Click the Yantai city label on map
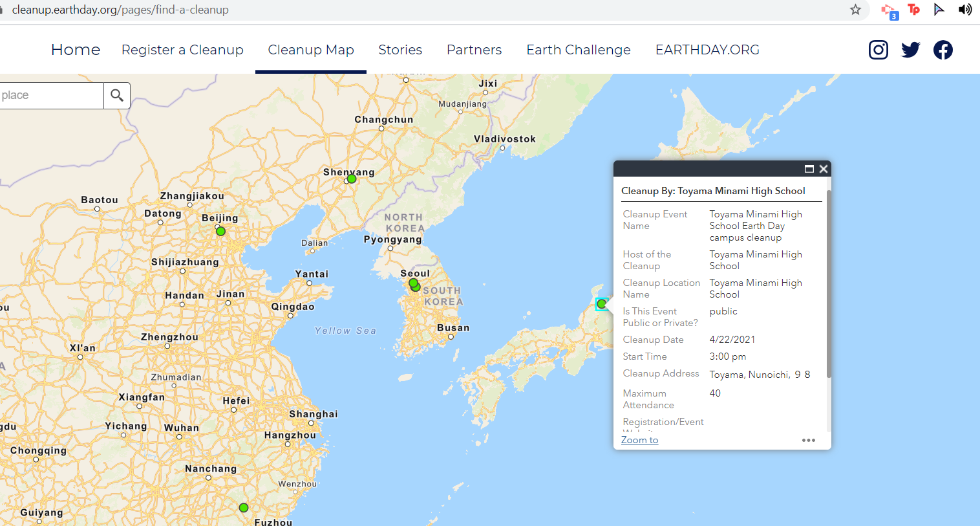 coord(312,274)
